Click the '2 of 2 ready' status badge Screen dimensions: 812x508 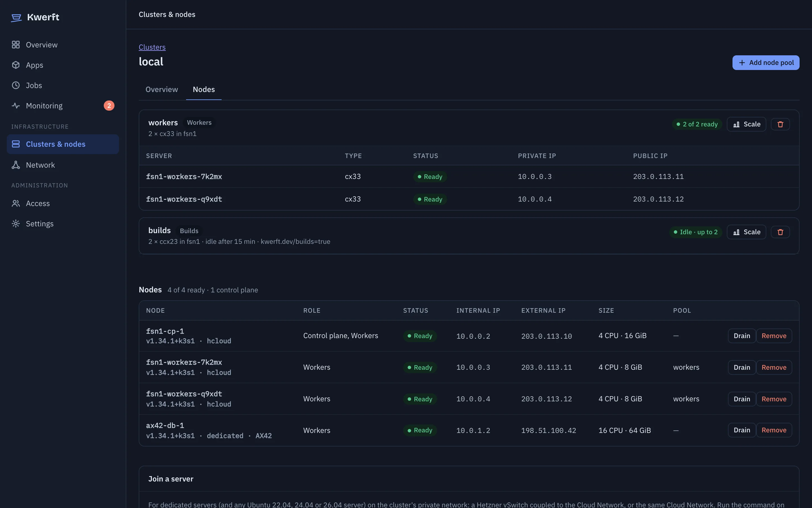(697, 124)
